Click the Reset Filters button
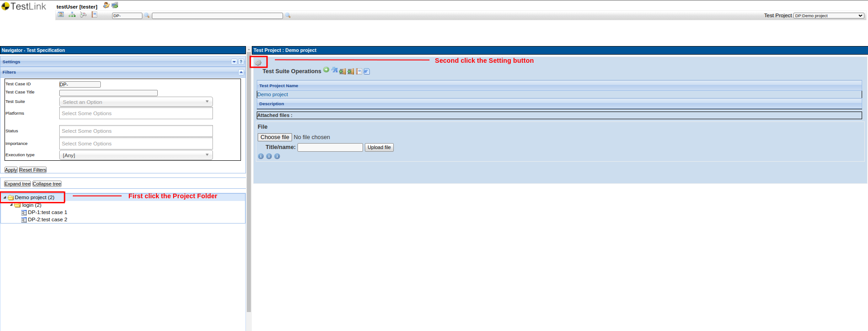The height and width of the screenshot is (331, 868). coord(33,170)
